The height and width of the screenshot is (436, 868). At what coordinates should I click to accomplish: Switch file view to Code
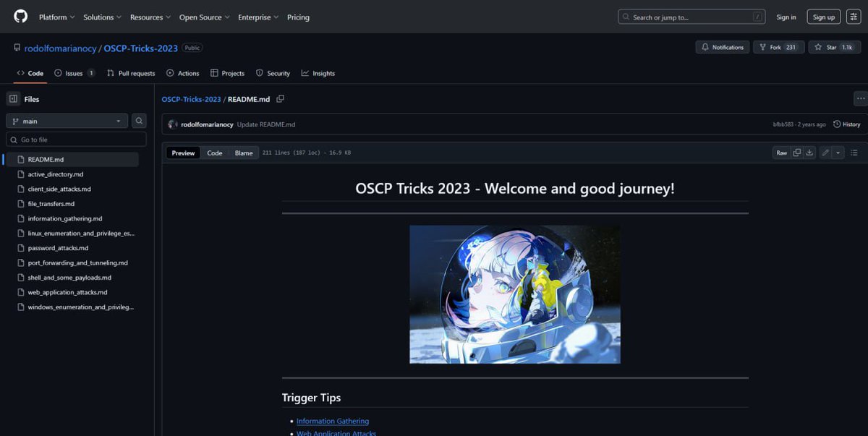[215, 153]
